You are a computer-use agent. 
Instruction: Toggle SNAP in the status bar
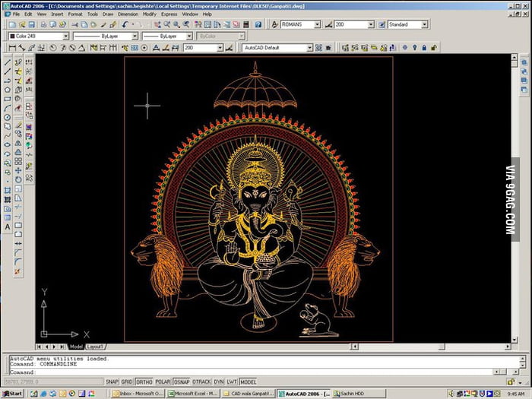112,382
